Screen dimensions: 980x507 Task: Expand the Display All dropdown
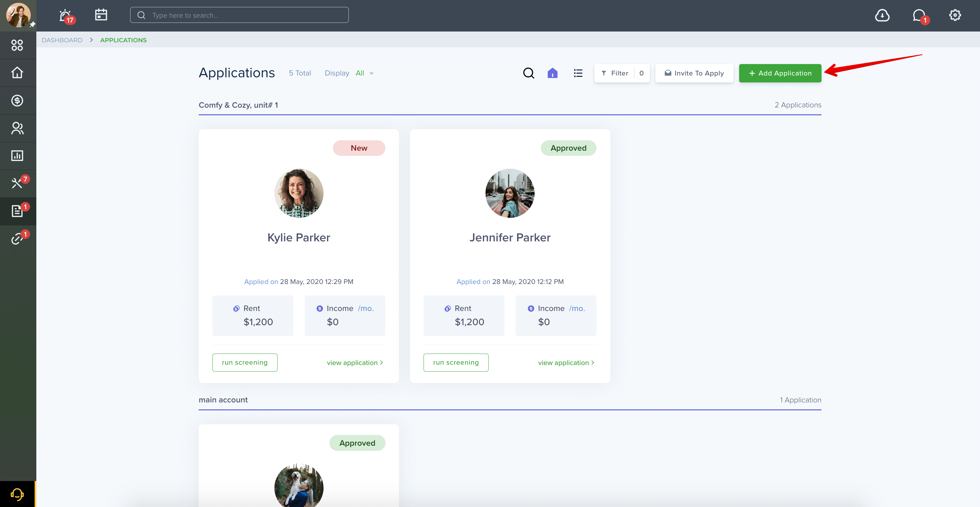coord(365,73)
